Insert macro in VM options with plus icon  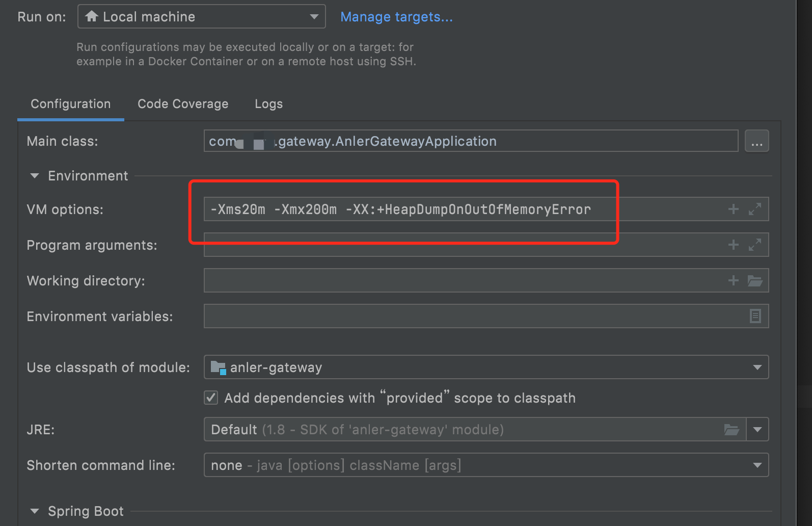click(733, 209)
